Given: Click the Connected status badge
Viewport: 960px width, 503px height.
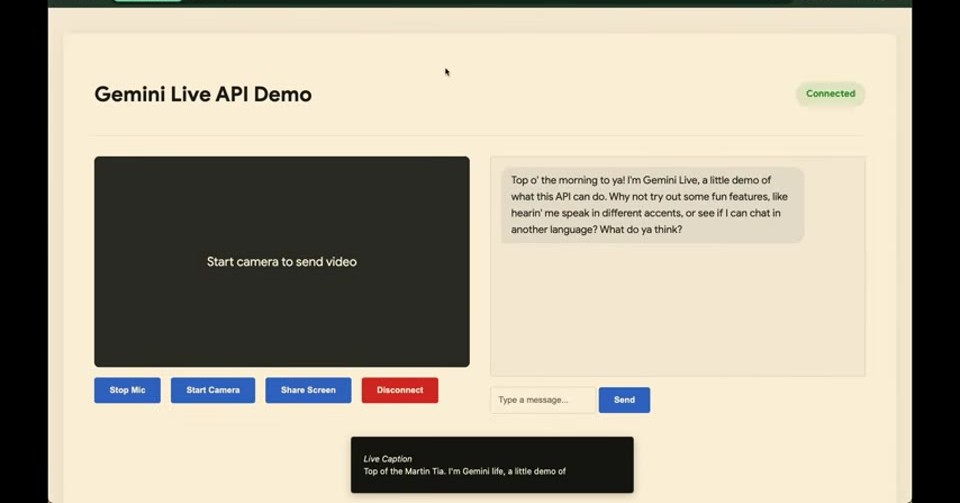Looking at the screenshot, I should [x=830, y=94].
